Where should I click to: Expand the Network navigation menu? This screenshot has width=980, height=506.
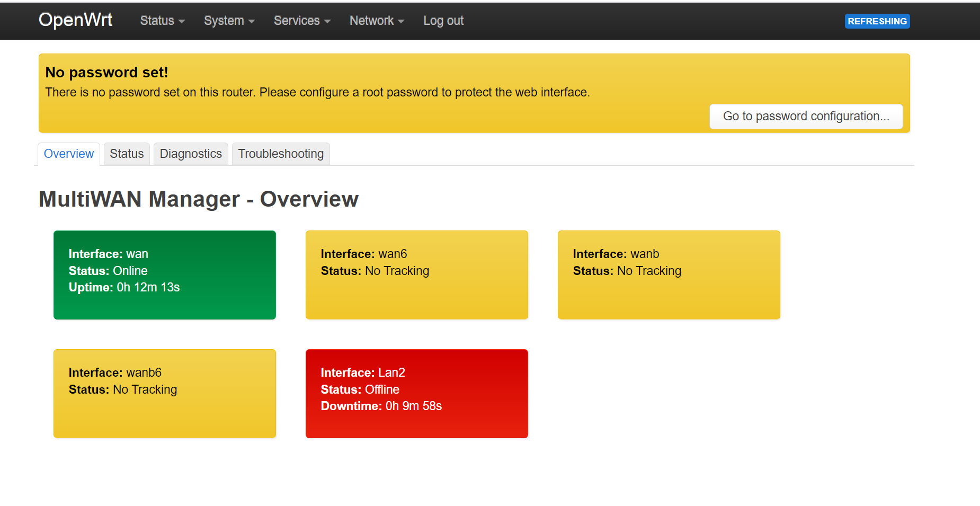click(x=377, y=21)
